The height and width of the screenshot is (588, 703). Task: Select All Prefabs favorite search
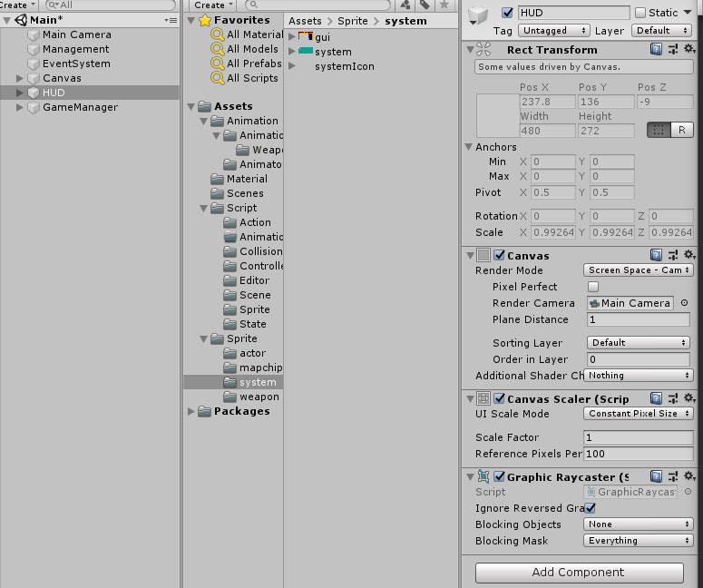coord(254,64)
